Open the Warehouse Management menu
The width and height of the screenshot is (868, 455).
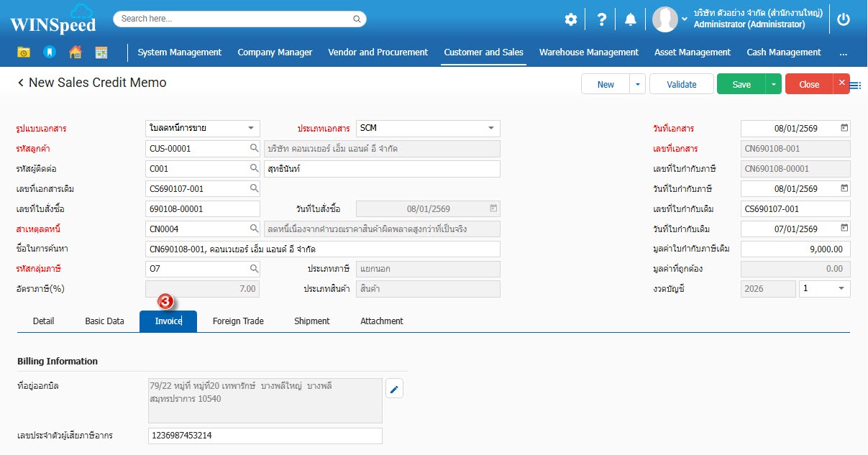(x=588, y=52)
